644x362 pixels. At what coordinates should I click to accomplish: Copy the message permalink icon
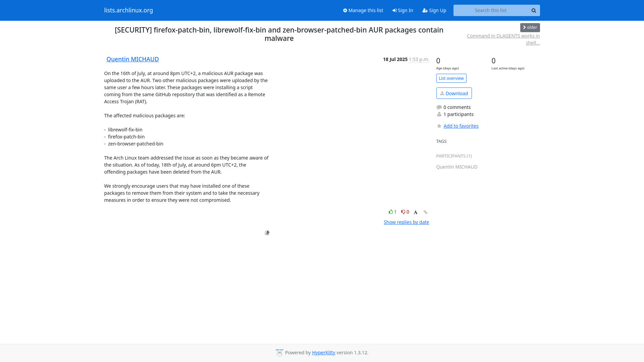coord(425,212)
